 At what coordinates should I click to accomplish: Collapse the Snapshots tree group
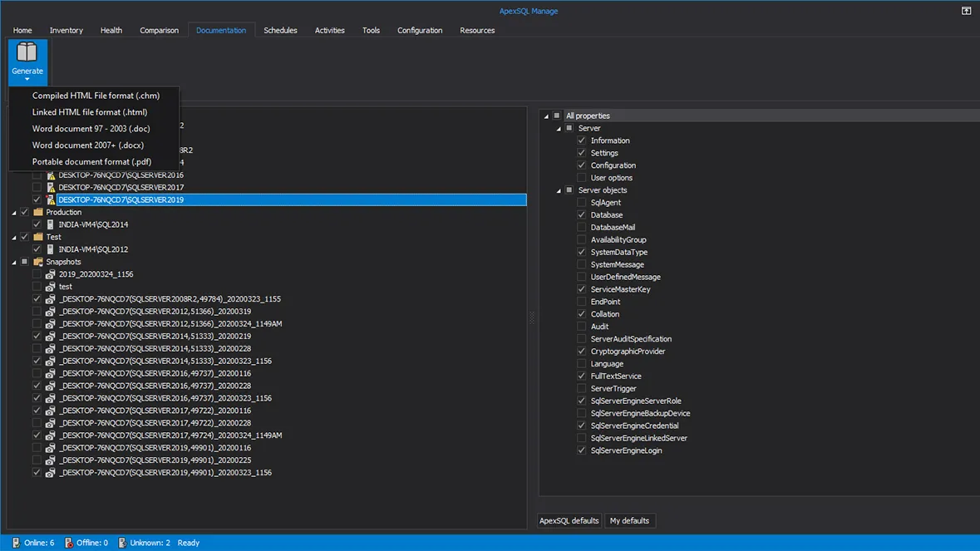[x=14, y=262]
